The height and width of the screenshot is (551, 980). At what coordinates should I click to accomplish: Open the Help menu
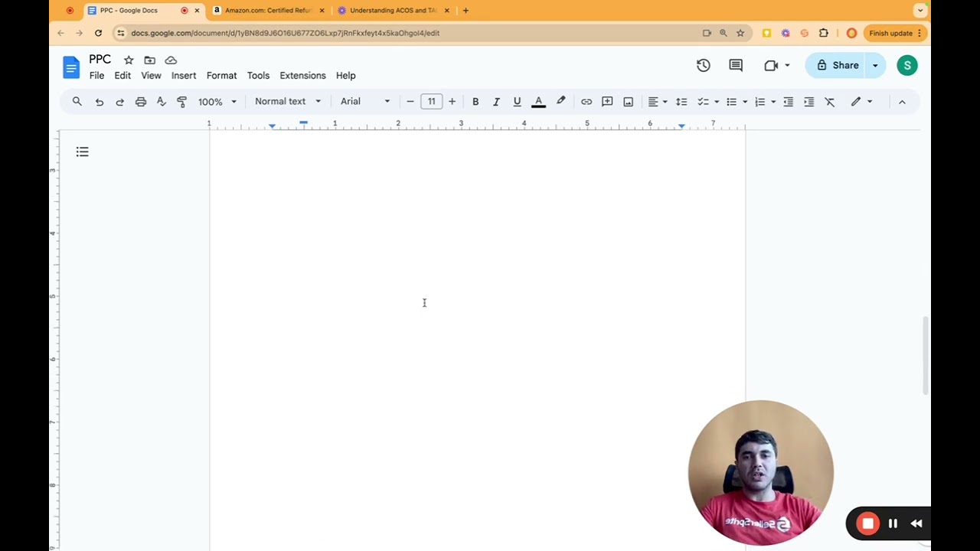(345, 76)
